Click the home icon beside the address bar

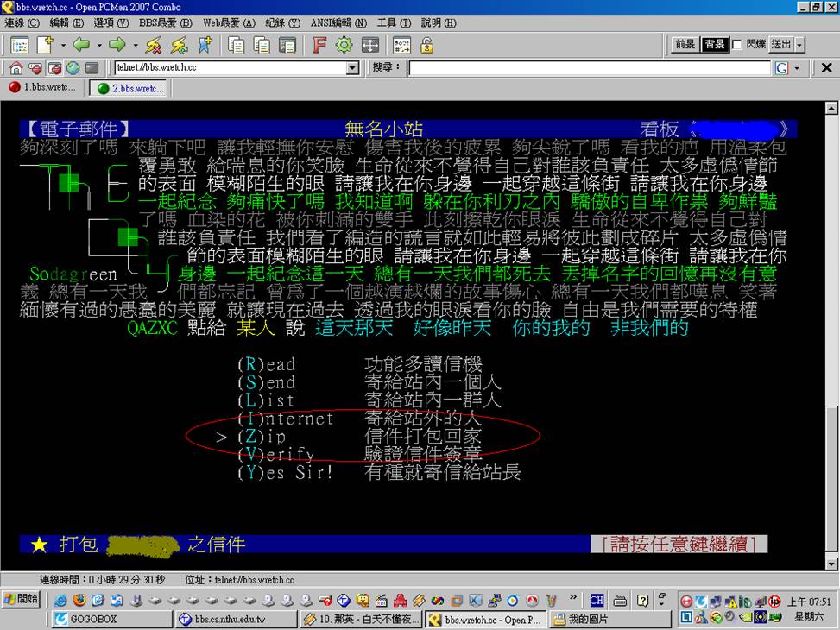[x=16, y=68]
